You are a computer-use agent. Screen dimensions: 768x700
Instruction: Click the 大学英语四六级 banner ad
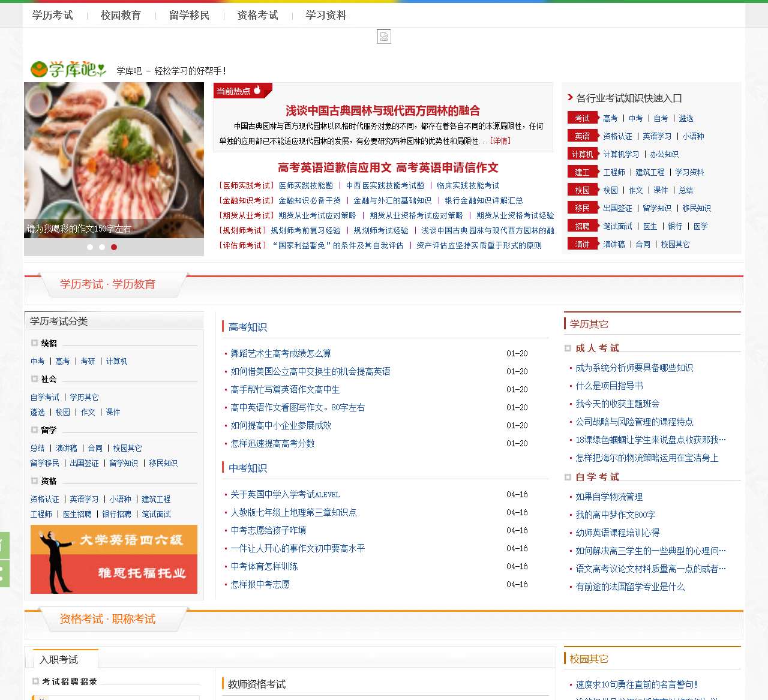click(114, 559)
